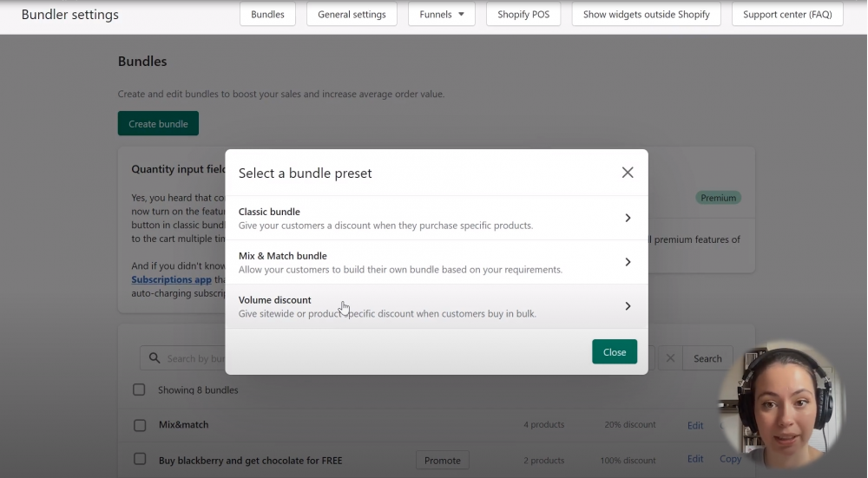Click the 100% discount value

pyautogui.click(x=628, y=460)
